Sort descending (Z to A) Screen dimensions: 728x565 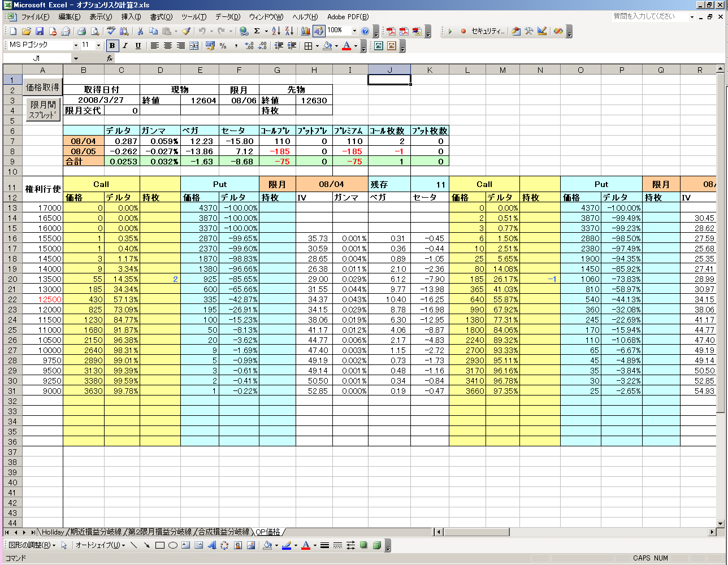289,31
